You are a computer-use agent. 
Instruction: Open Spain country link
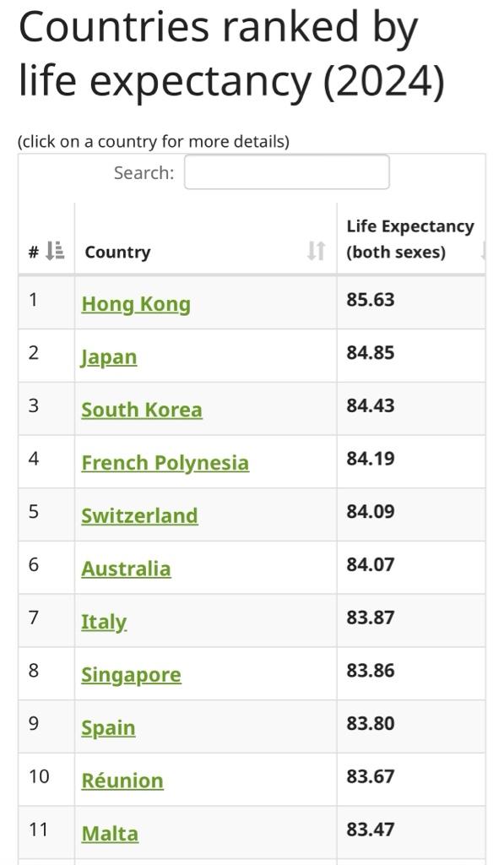(108, 727)
